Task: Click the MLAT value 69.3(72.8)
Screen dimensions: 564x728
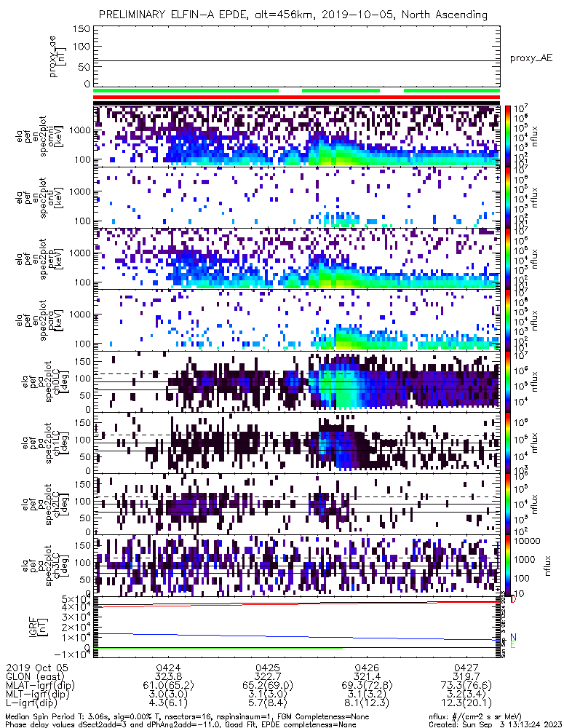Action: click(x=368, y=686)
